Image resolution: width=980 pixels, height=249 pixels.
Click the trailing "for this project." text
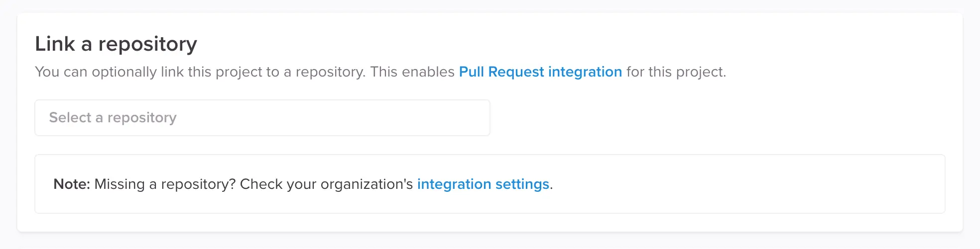click(676, 72)
